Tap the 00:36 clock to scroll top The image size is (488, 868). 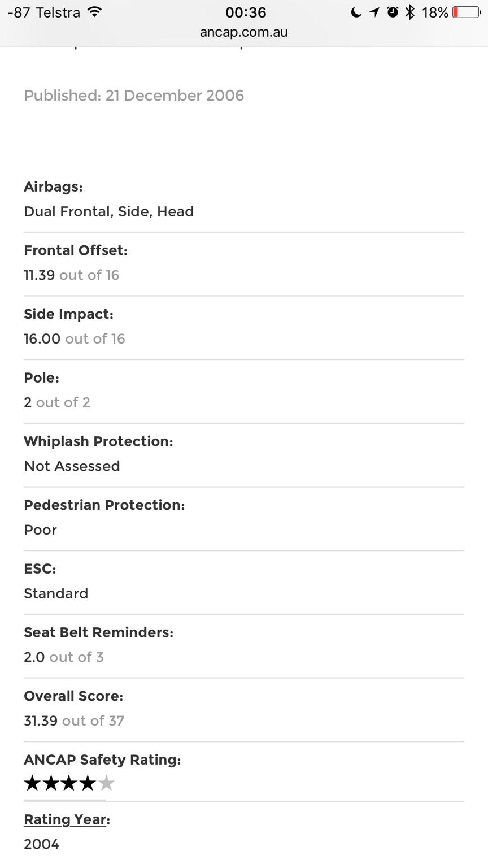tap(246, 12)
